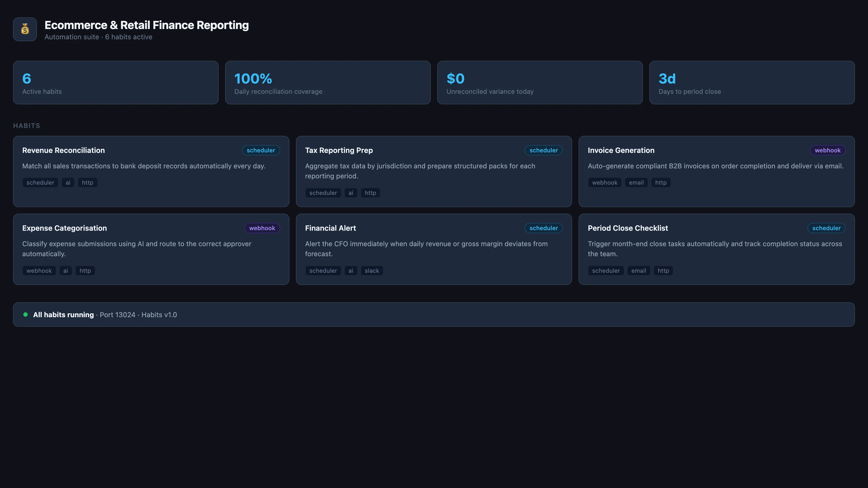This screenshot has width=868, height=488.
Task: Open the Revenue Reconciliation habit card title
Action: tap(63, 150)
